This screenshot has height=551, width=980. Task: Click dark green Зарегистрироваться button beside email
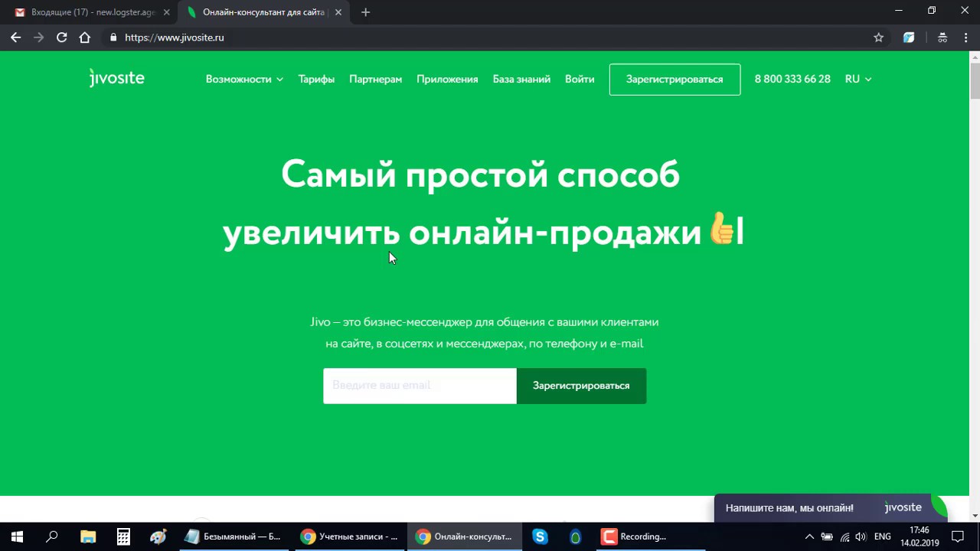click(581, 386)
